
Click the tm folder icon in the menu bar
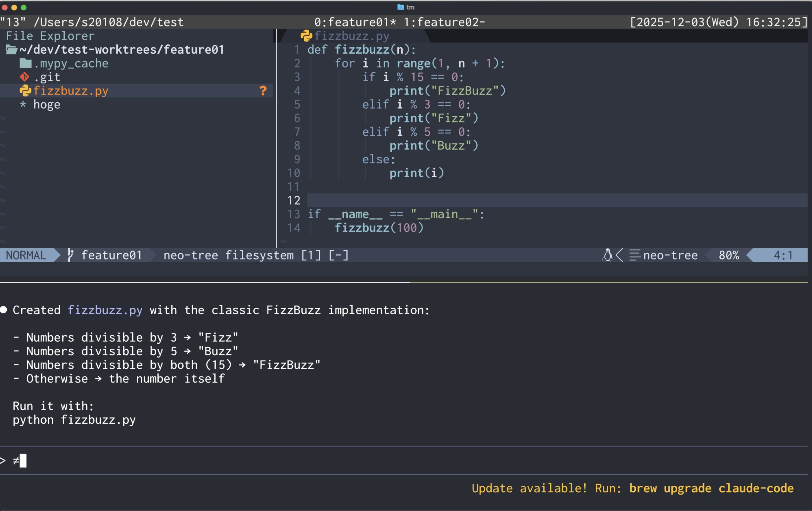pos(401,7)
